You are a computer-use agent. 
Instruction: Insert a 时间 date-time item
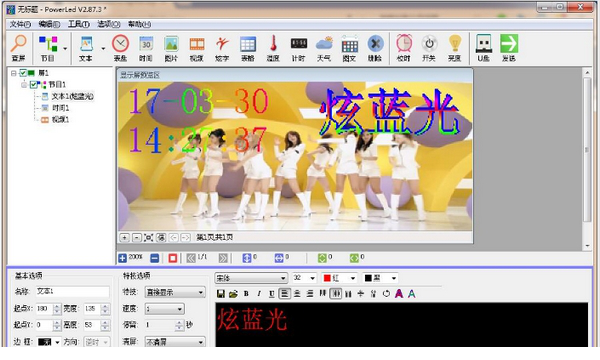tap(146, 48)
